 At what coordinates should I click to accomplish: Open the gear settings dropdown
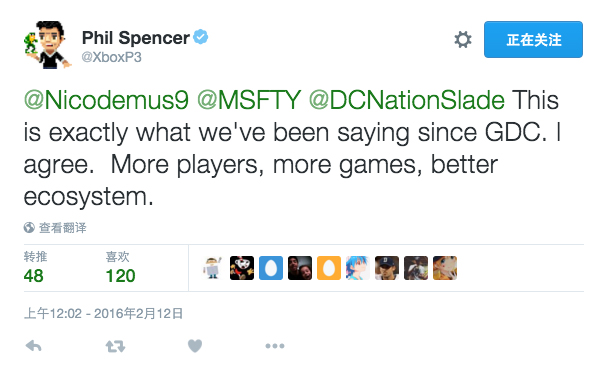(463, 39)
